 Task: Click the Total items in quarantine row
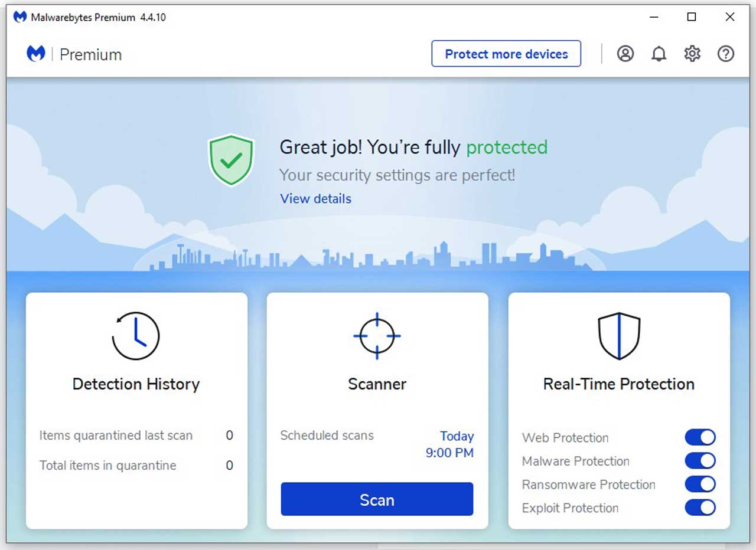(136, 466)
